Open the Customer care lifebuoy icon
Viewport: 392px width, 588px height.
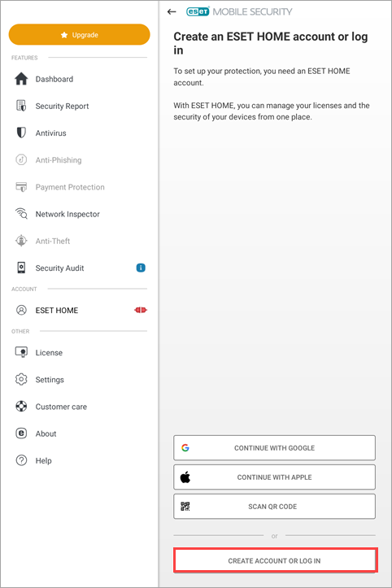[x=21, y=407]
